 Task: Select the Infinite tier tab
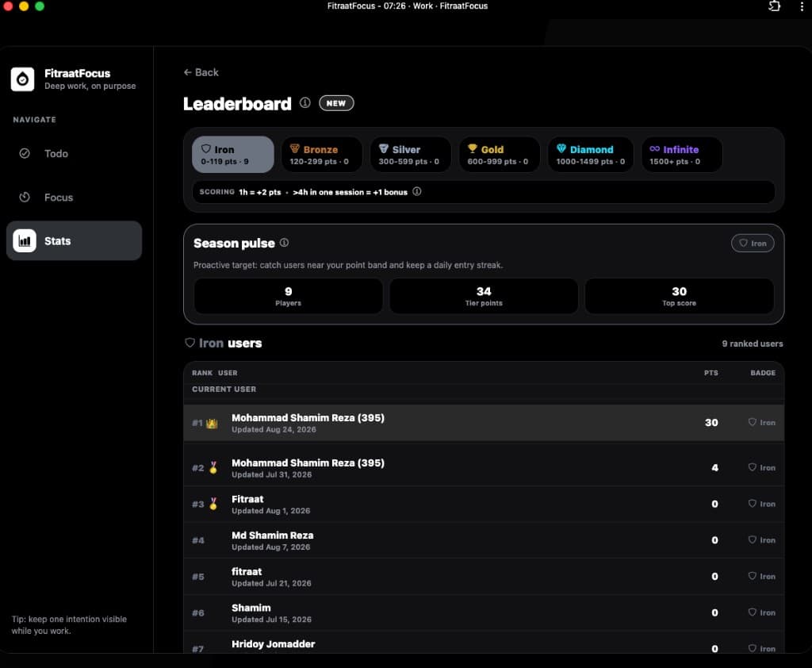coord(681,155)
